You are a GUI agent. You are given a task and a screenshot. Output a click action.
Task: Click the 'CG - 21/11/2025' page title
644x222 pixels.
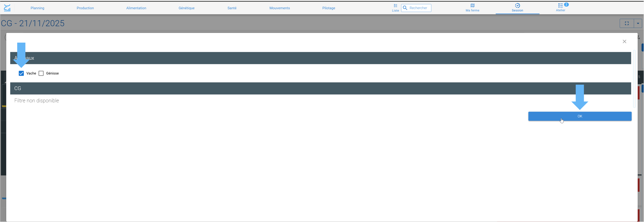[x=33, y=23]
